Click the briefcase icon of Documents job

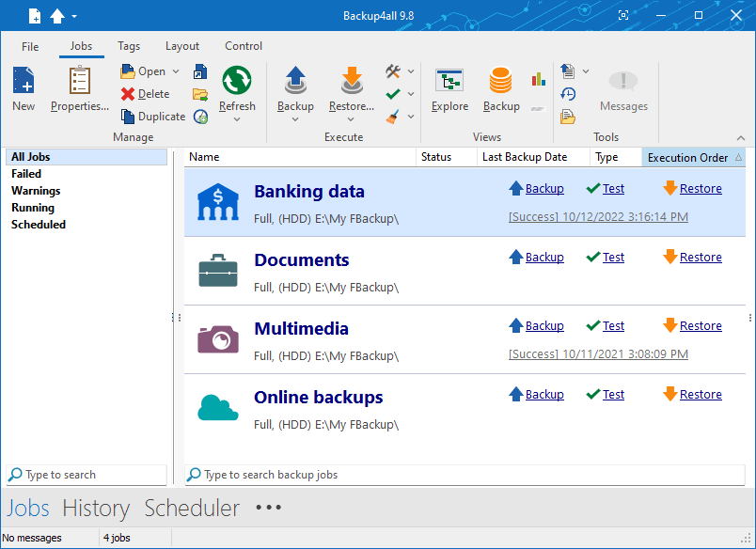tap(218, 271)
